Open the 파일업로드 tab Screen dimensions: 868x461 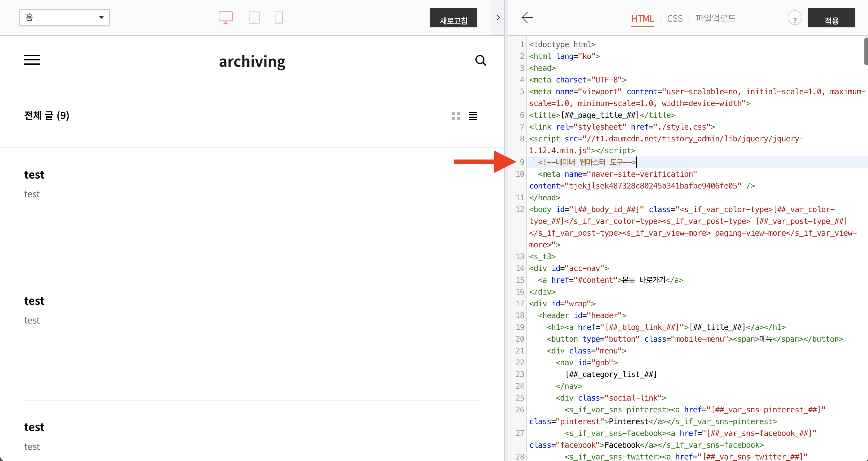[x=716, y=18]
